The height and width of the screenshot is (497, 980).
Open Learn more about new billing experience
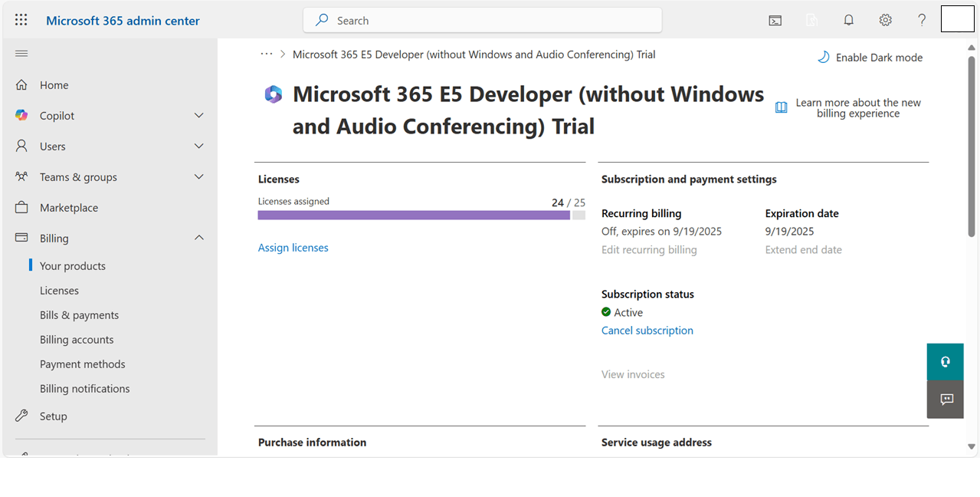click(858, 108)
